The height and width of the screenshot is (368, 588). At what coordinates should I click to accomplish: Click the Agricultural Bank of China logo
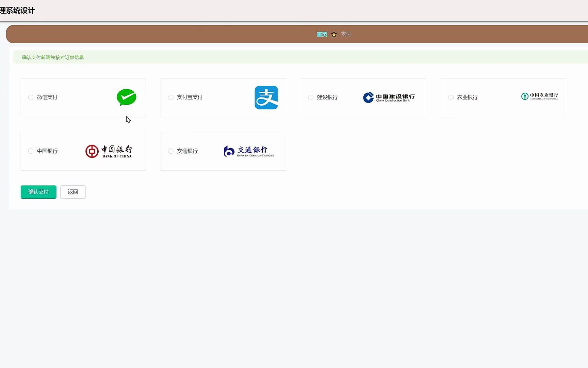[539, 96]
